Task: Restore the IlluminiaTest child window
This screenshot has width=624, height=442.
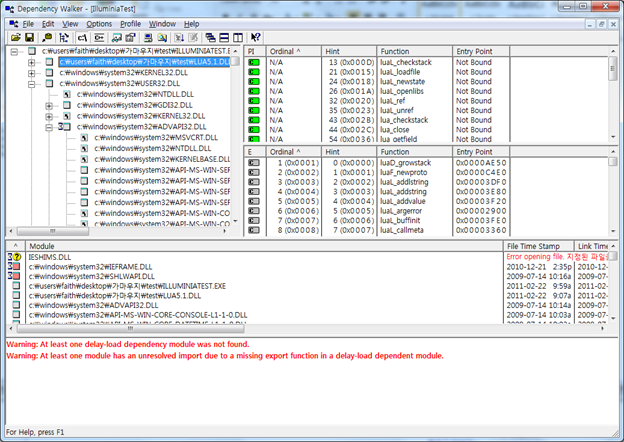Action: click(601, 24)
